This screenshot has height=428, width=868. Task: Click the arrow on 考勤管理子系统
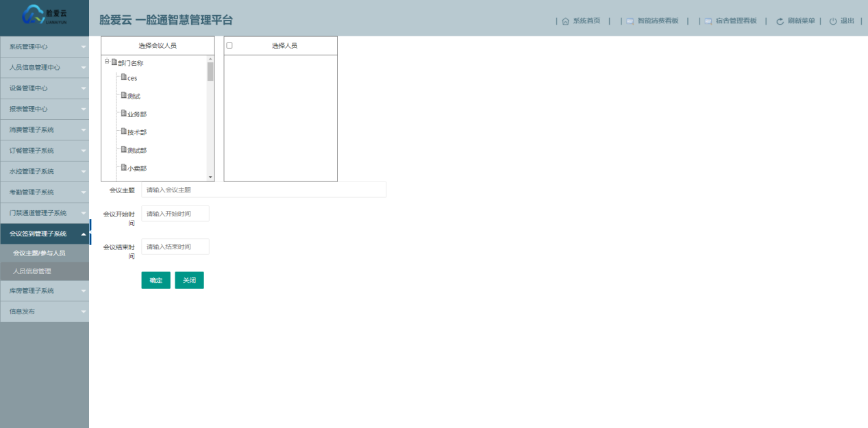click(84, 192)
